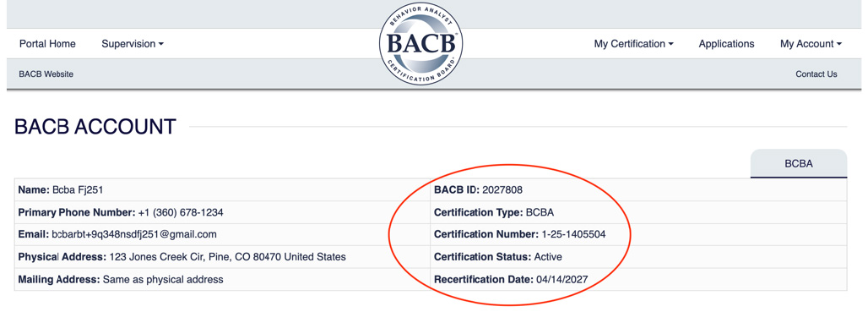The image size is (868, 312).
Task: Visit the BACB Website link
Action: coord(46,74)
